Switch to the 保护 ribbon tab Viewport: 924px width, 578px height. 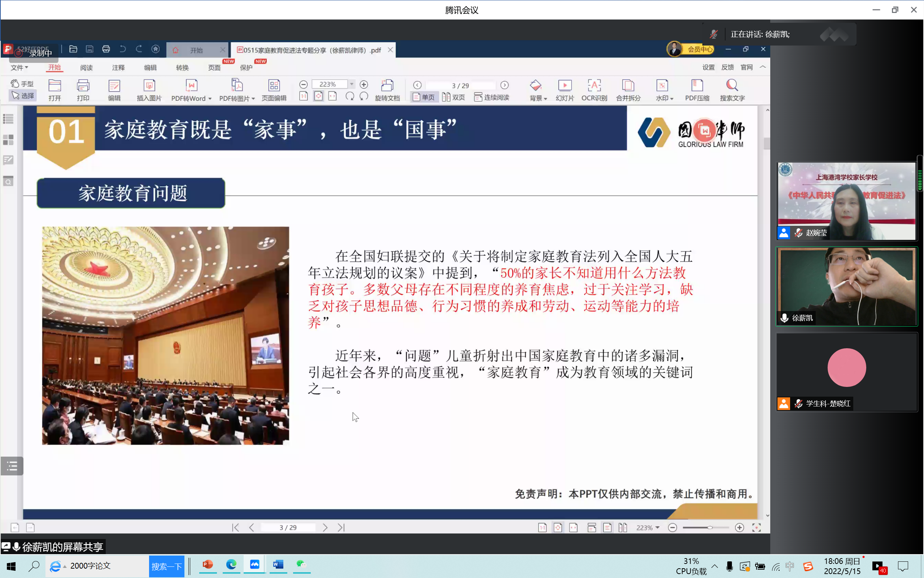coord(246,68)
